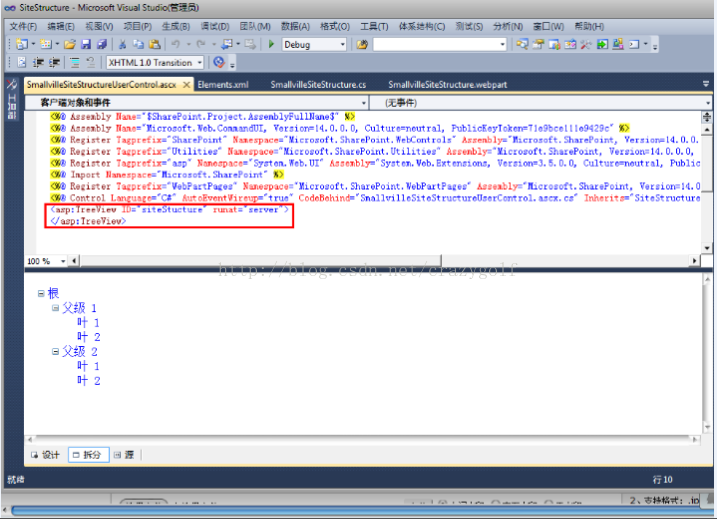Open the 工具(T) menu
The image size is (717, 519).
pyautogui.click(x=374, y=27)
